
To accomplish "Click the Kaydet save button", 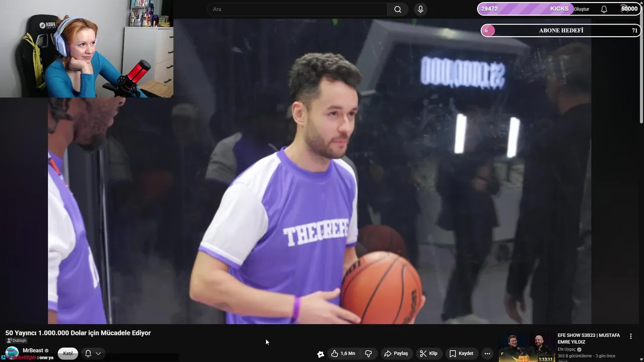I will [461, 353].
